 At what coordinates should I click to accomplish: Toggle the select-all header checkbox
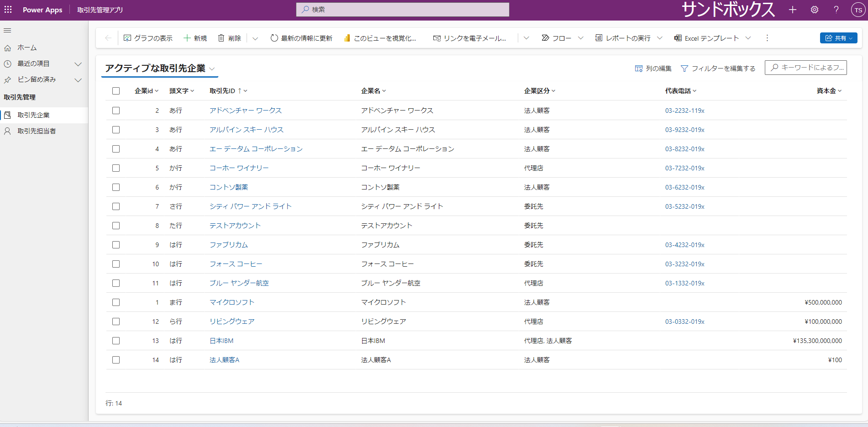pyautogui.click(x=116, y=91)
